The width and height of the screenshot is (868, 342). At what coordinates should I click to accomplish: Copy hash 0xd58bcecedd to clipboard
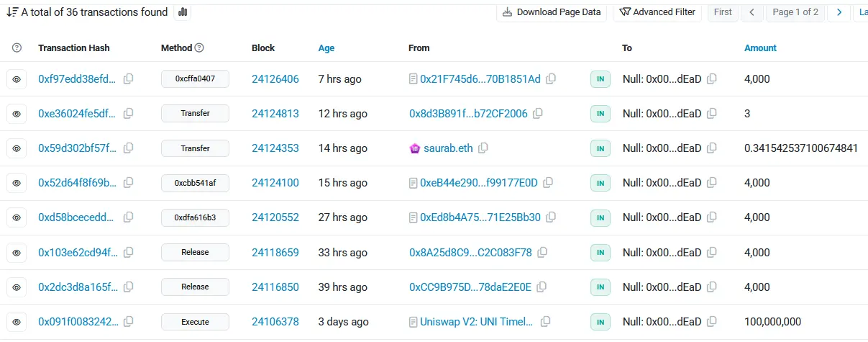(129, 217)
